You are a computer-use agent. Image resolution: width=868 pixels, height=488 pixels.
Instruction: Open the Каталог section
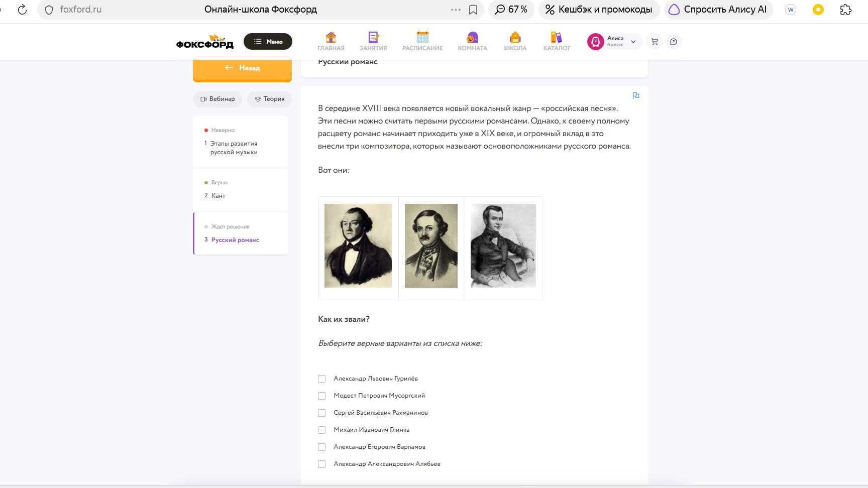point(557,42)
